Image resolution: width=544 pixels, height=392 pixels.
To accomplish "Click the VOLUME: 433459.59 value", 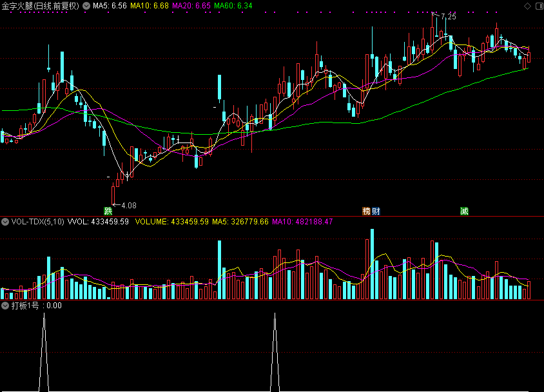I will coord(171,222).
